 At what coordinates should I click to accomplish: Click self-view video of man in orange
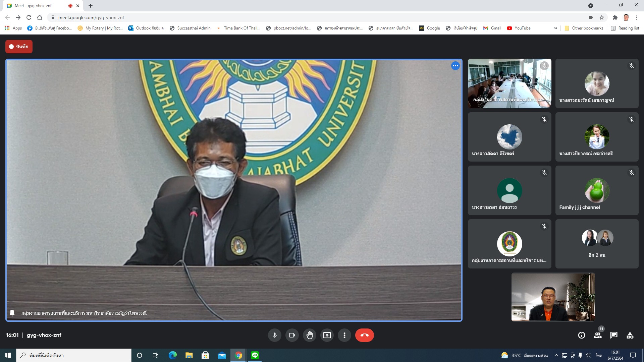coord(553,297)
